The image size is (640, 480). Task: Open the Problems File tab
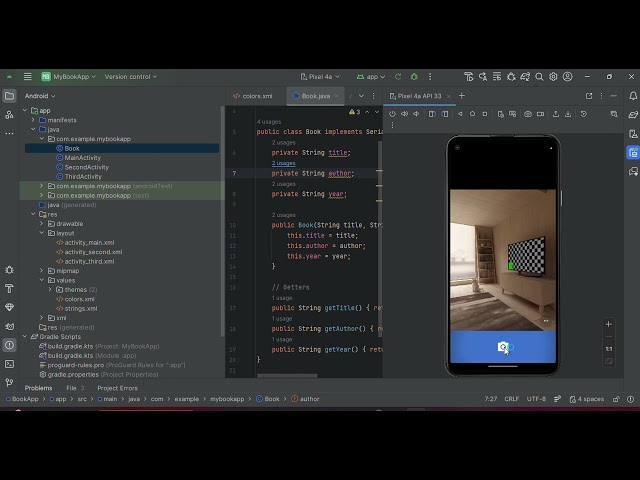click(75, 388)
